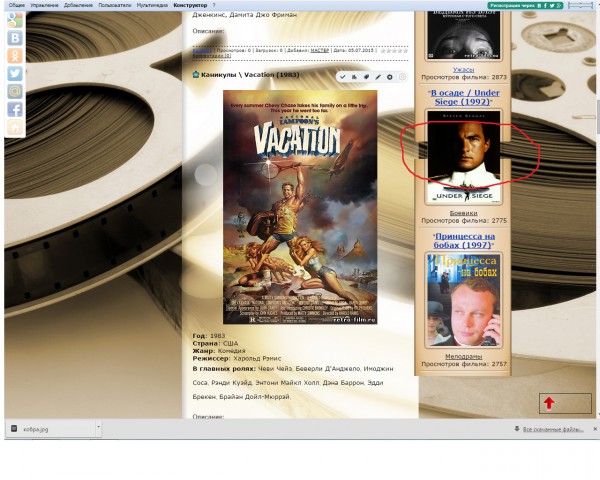Click the horror movie poster thumbnail above Ужасы

click(463, 35)
